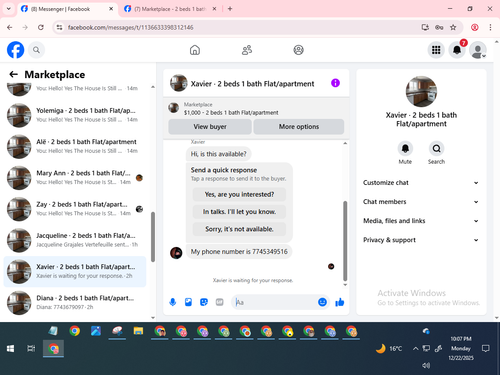The image size is (500, 375).
Task: Open Windows Start menu
Action: [10, 349]
